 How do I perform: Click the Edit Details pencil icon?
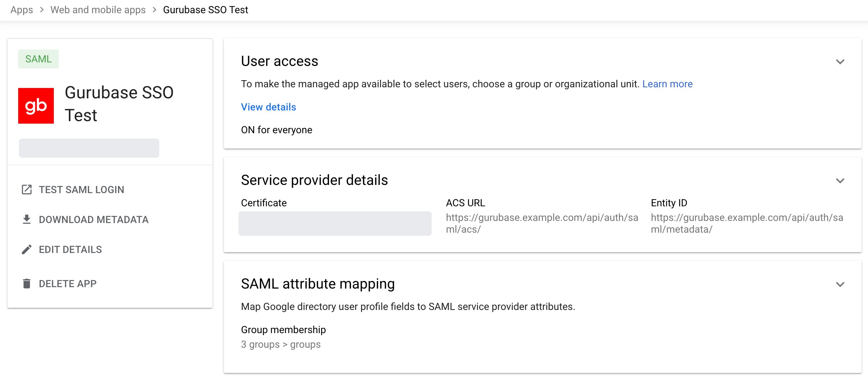pos(27,249)
